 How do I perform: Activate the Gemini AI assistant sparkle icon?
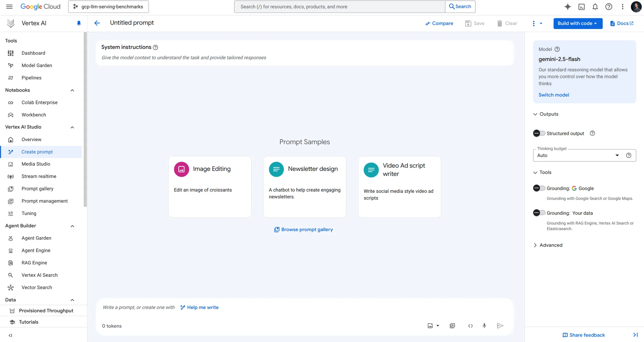pyautogui.click(x=568, y=6)
